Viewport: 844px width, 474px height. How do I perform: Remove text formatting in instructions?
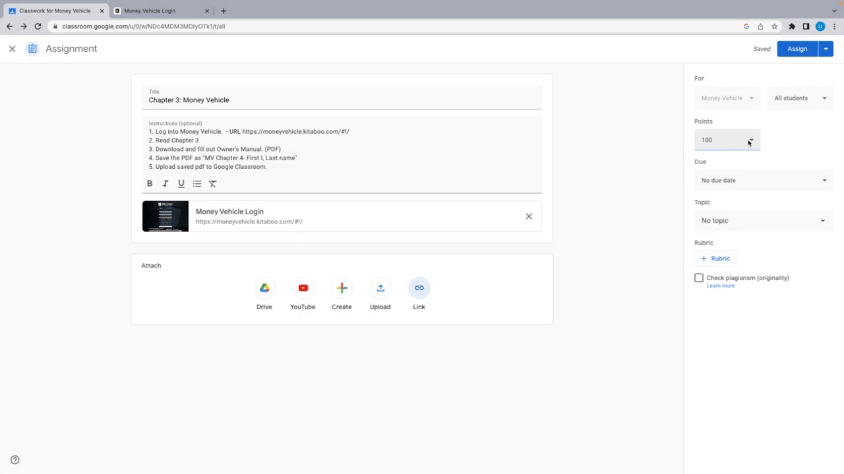click(213, 183)
